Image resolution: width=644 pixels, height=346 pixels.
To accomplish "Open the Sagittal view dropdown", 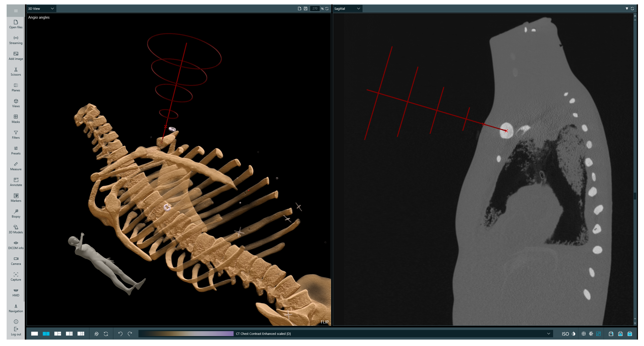I will (x=347, y=8).
